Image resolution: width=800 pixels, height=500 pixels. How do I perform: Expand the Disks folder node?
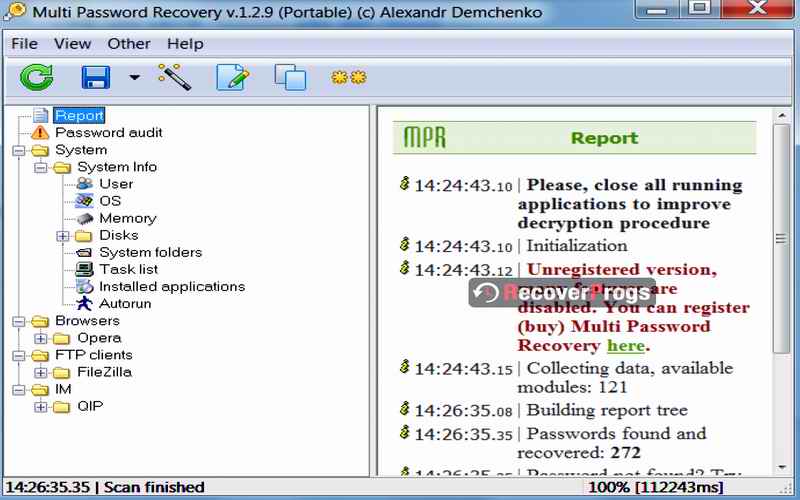click(x=63, y=236)
